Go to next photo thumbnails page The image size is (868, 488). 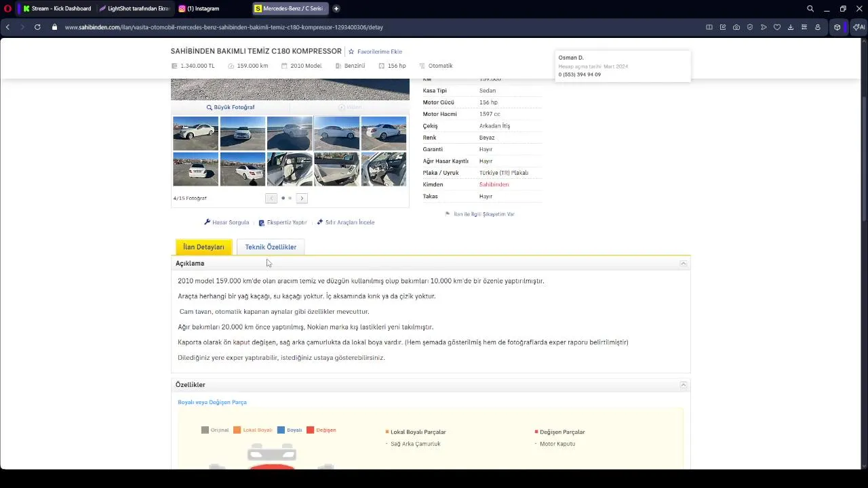point(302,198)
